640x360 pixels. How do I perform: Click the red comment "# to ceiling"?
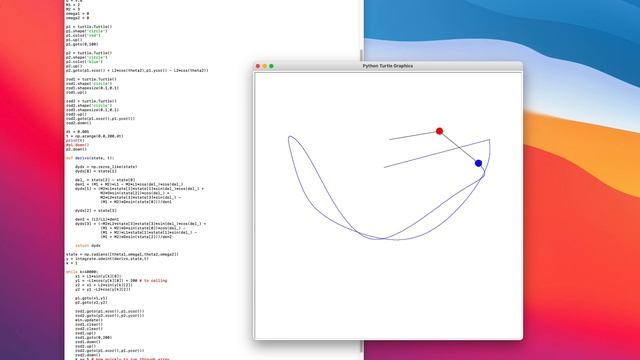click(x=153, y=280)
